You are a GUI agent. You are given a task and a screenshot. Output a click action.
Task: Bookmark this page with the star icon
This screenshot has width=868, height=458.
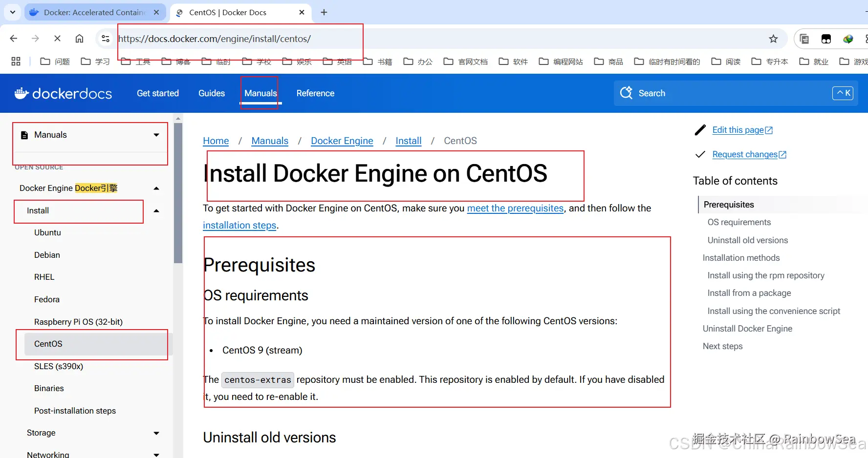pyautogui.click(x=773, y=39)
